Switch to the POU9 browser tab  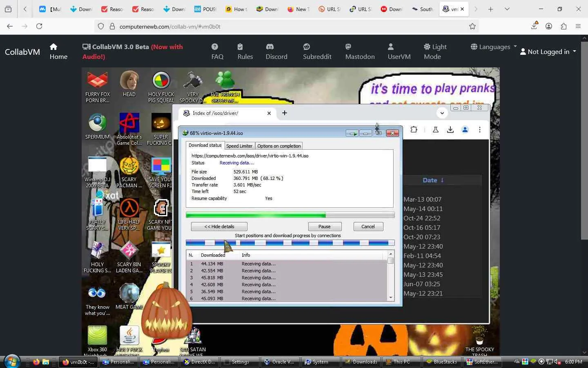(205, 9)
